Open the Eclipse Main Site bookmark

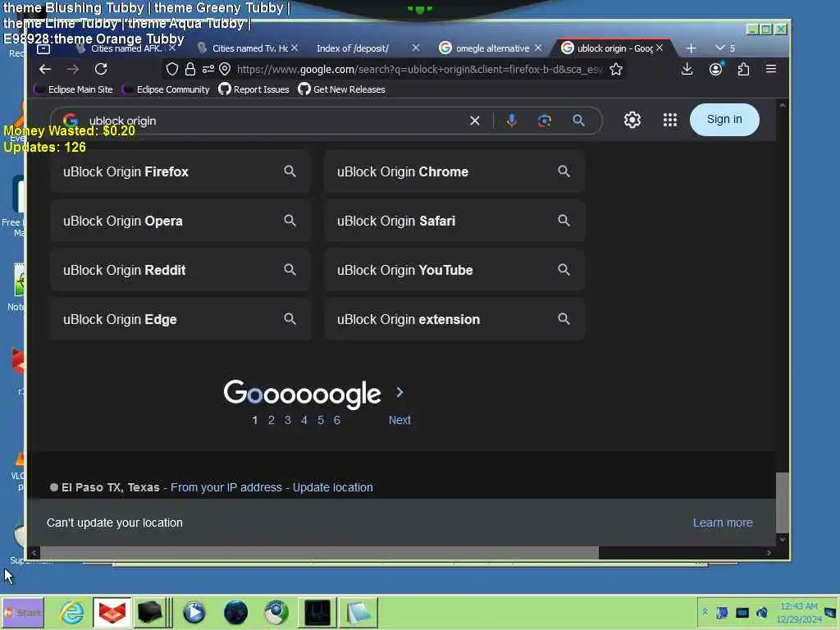click(x=73, y=89)
